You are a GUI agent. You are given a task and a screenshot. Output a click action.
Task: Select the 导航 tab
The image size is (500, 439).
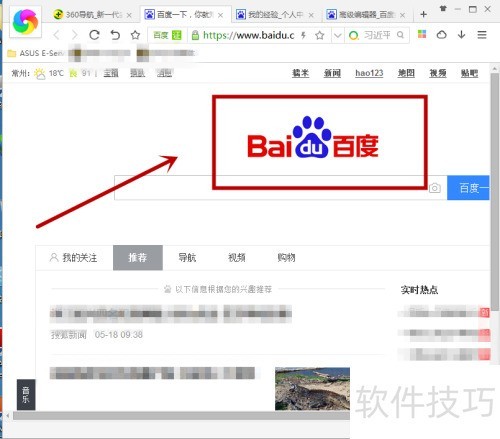pos(187,257)
